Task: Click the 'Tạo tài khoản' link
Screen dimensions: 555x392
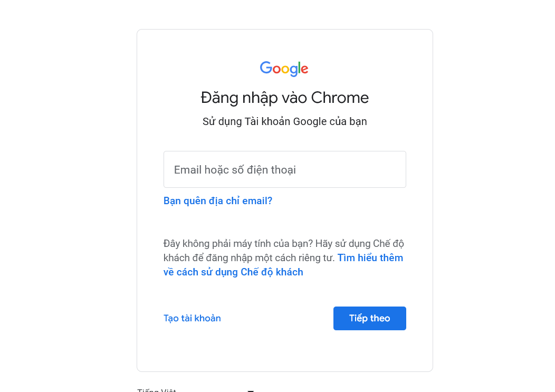Action: (x=192, y=318)
